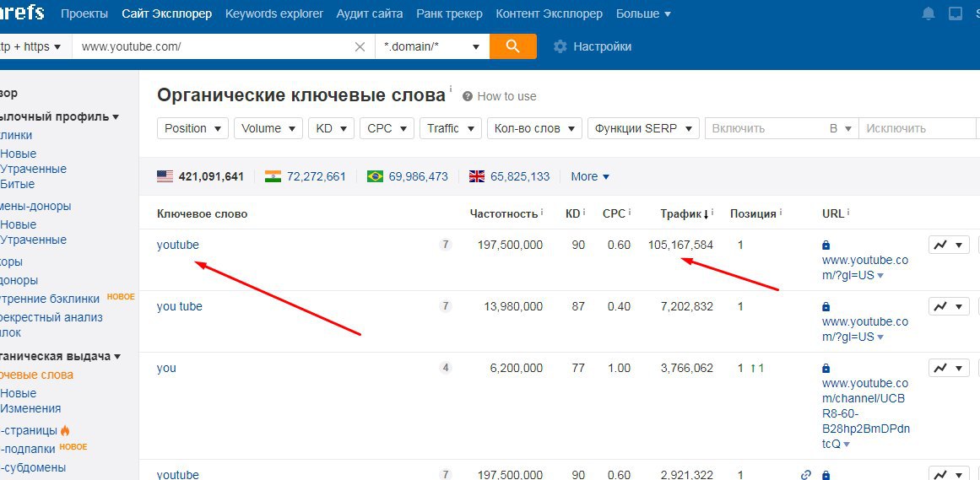Collapse the ылочный профиль sidebar section
980x480 pixels.
[x=60, y=116]
